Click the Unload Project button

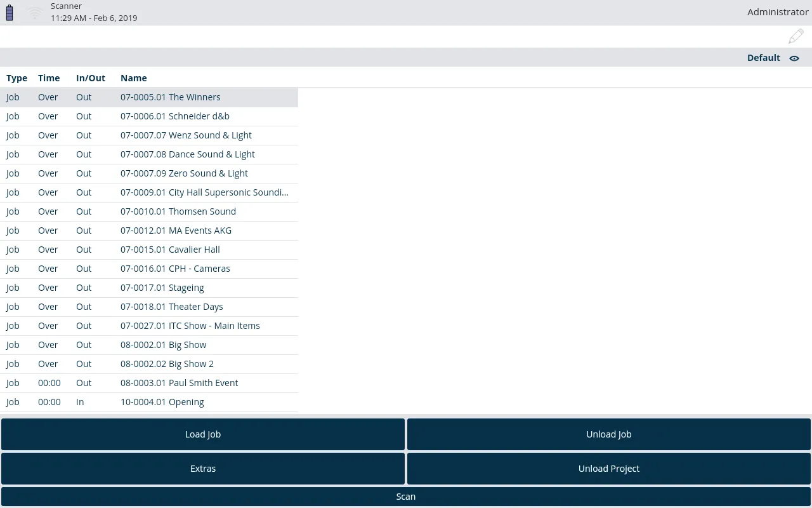point(609,469)
